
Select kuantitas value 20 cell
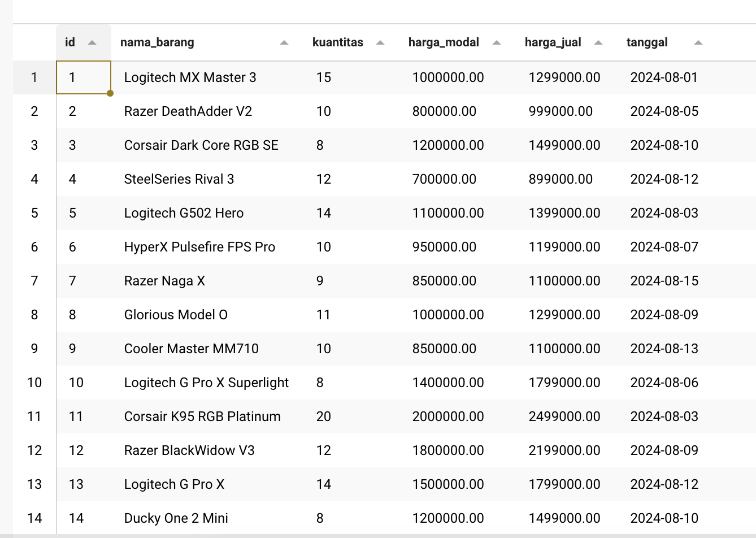pyautogui.click(x=324, y=416)
